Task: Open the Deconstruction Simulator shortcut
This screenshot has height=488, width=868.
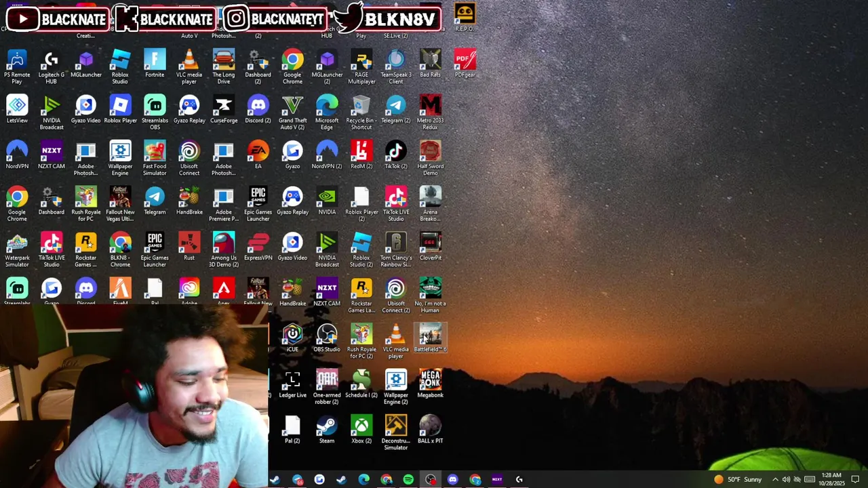Action: pyautogui.click(x=396, y=433)
